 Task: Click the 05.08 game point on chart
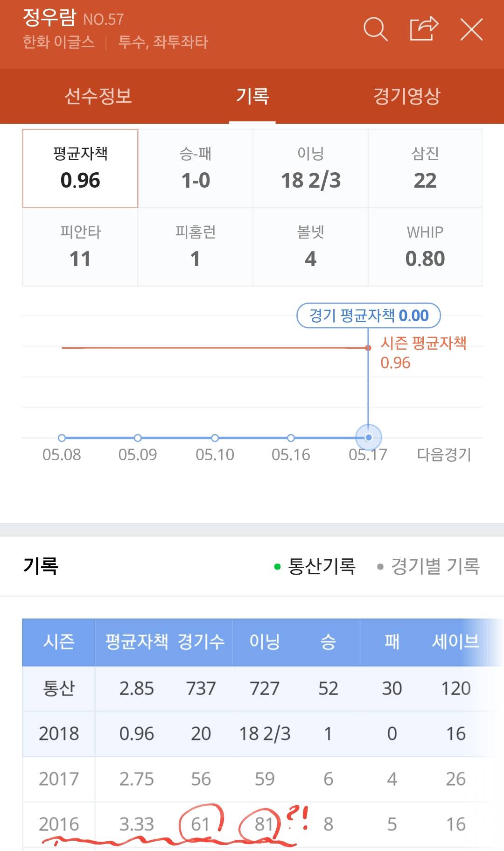coord(62,438)
